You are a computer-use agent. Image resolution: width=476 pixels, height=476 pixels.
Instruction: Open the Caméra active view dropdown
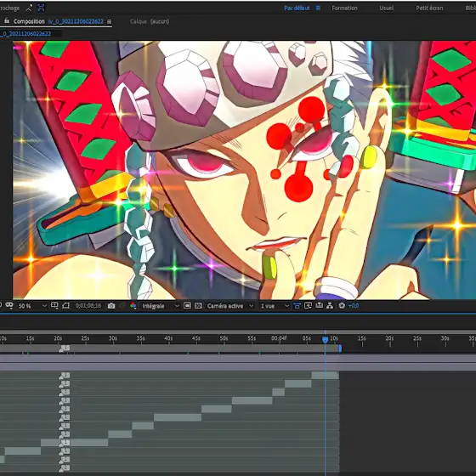(229, 306)
